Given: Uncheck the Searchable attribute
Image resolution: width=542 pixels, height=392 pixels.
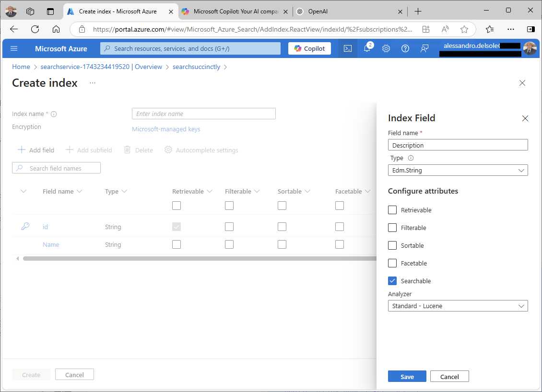Looking at the screenshot, I should point(392,281).
